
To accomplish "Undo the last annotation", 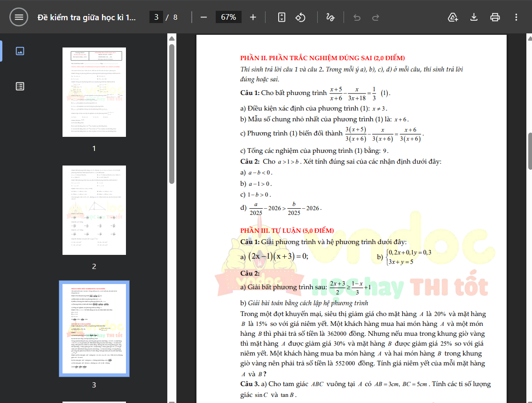I will (357, 17).
